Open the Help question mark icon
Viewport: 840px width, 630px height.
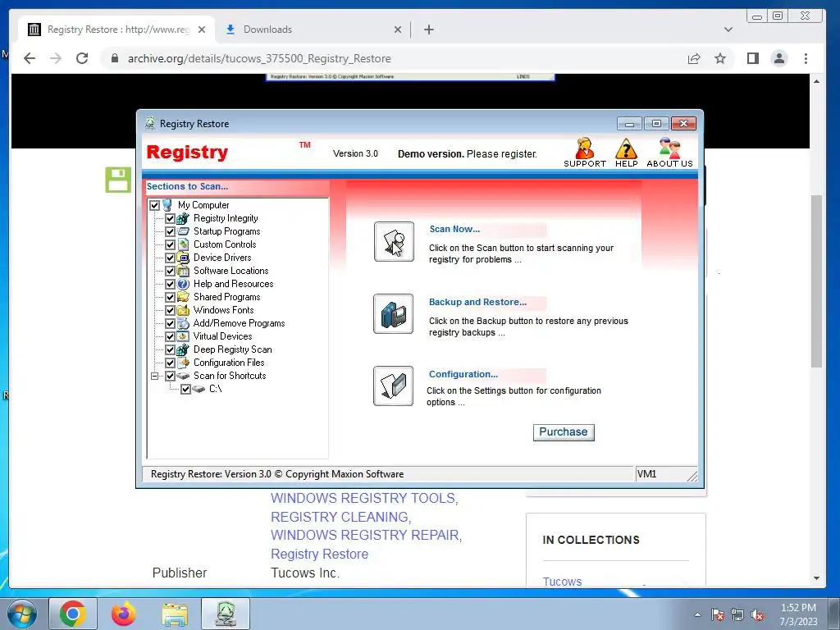(626, 153)
